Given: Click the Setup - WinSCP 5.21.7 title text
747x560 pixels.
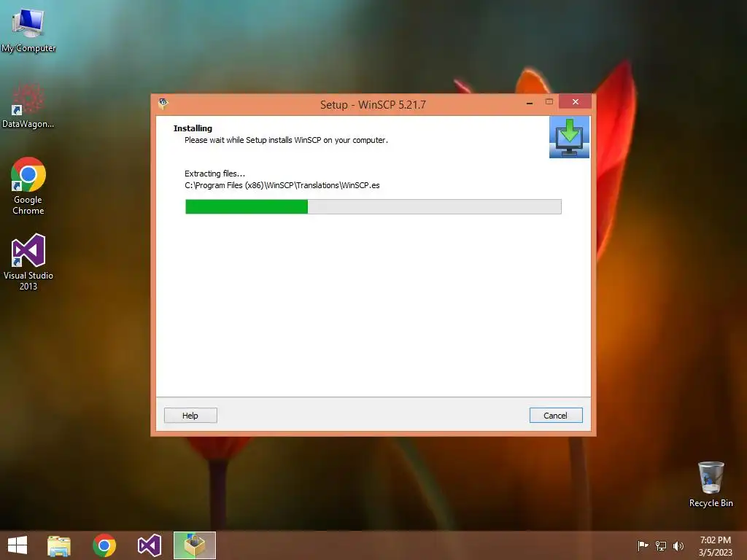Looking at the screenshot, I should [x=373, y=105].
